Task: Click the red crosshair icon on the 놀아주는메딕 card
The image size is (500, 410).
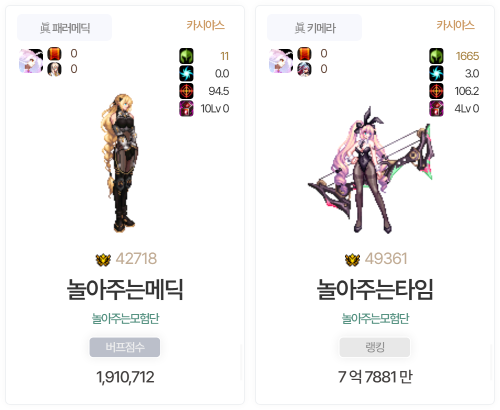Action: [186, 91]
